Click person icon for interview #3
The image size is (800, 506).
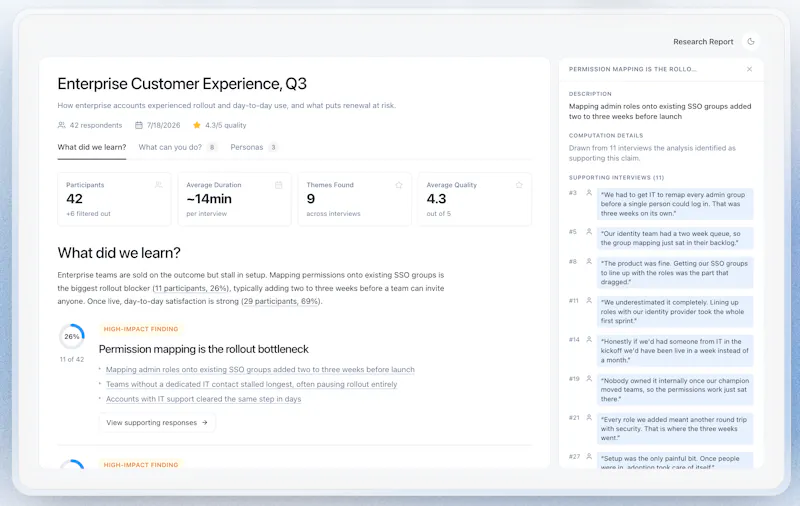(x=589, y=193)
